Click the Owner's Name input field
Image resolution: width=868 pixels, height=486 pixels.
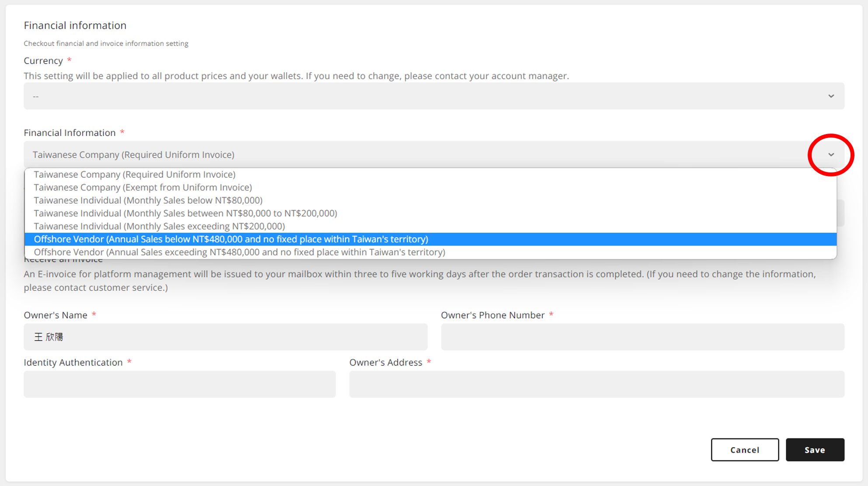point(226,337)
